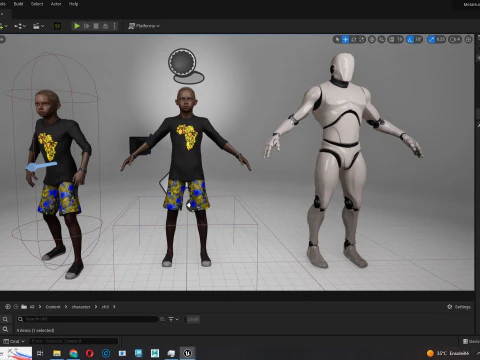480x360 pixels.
Task: Navigate to Content in breadcrumb path
Action: [53, 307]
